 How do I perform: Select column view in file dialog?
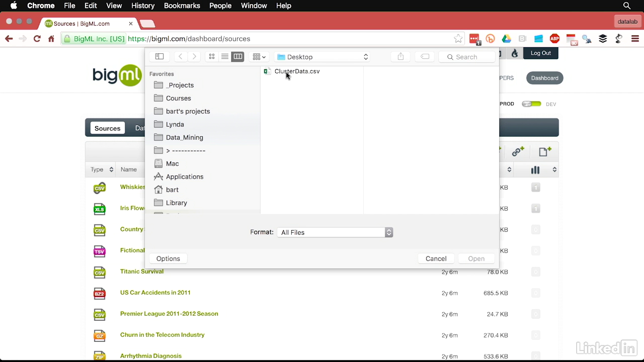(238, 57)
